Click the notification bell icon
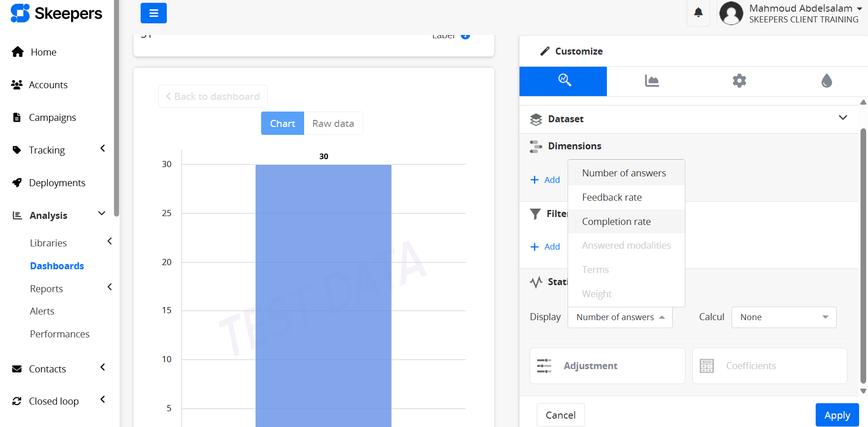Image resolution: width=868 pixels, height=427 pixels. (698, 13)
